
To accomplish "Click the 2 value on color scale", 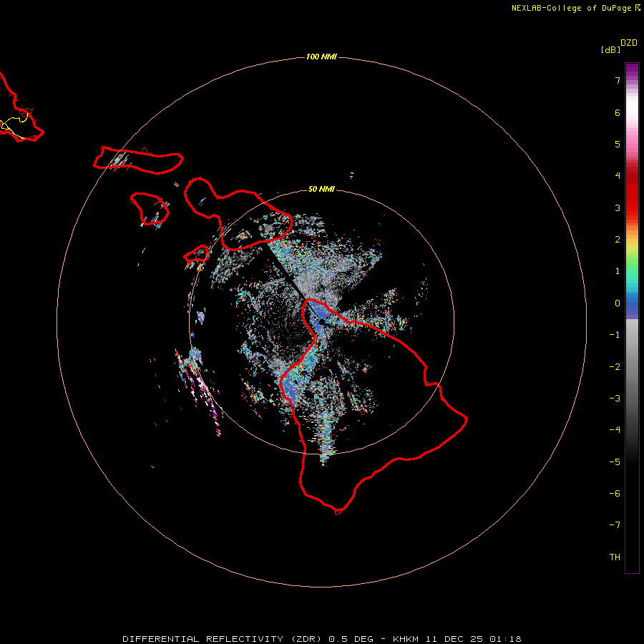I will point(618,240).
